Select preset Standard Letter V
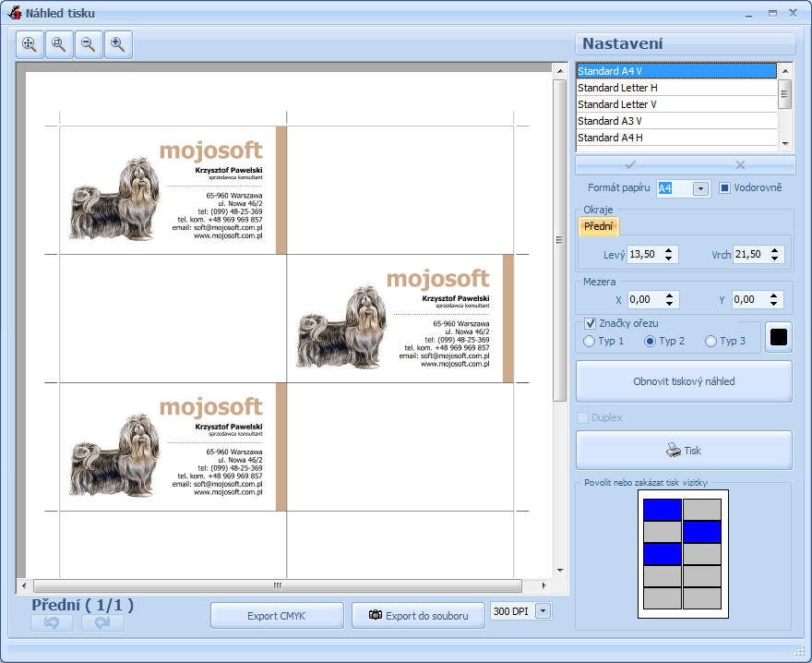Screen dimensions: 812x663 point(676,104)
